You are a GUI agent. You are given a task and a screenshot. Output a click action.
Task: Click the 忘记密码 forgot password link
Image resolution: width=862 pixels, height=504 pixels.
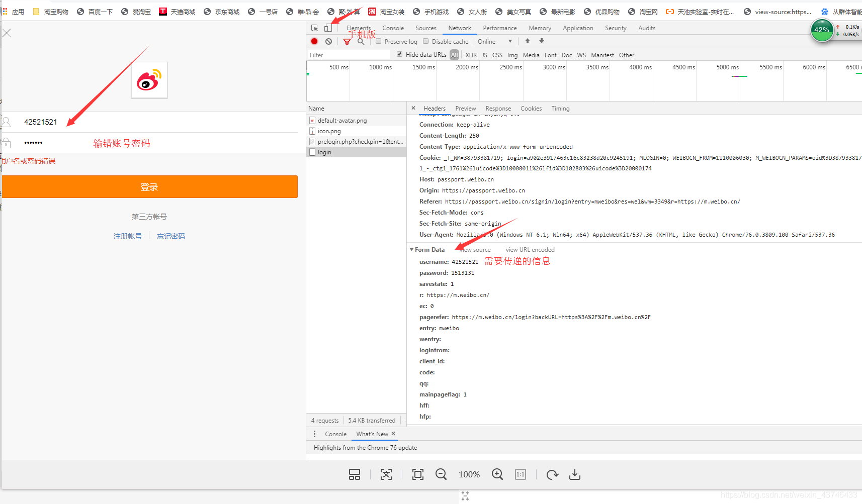171,236
